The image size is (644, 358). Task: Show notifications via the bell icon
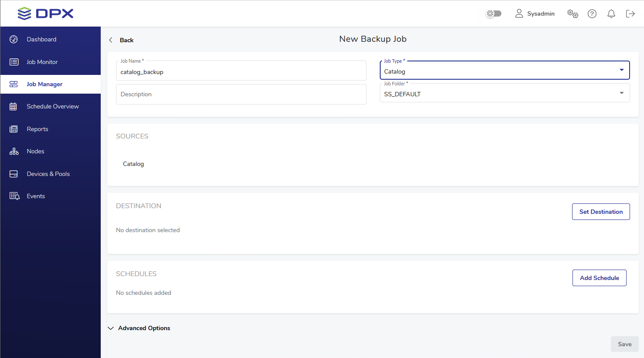click(x=611, y=14)
